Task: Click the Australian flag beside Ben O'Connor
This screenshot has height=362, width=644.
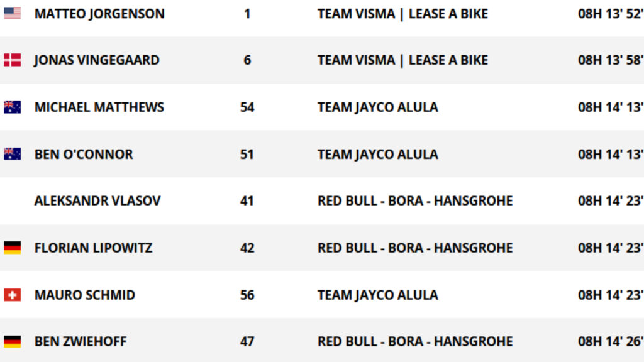Action: point(13,154)
